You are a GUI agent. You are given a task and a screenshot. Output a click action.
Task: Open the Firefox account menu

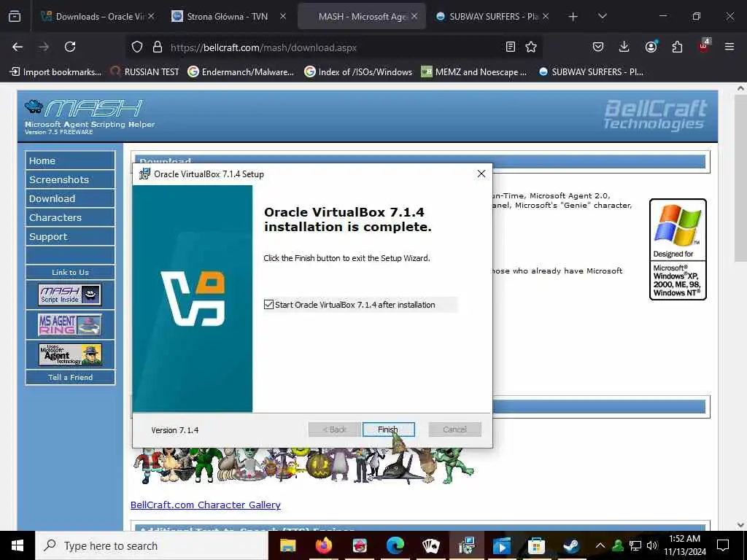(x=651, y=47)
